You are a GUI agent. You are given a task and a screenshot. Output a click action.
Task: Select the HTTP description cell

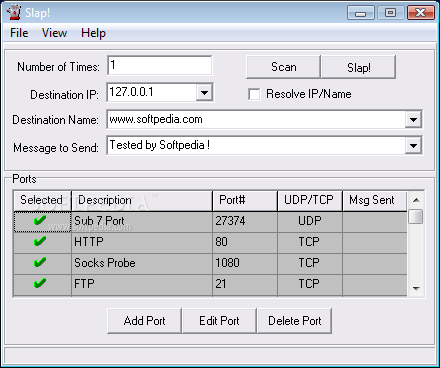(x=142, y=243)
